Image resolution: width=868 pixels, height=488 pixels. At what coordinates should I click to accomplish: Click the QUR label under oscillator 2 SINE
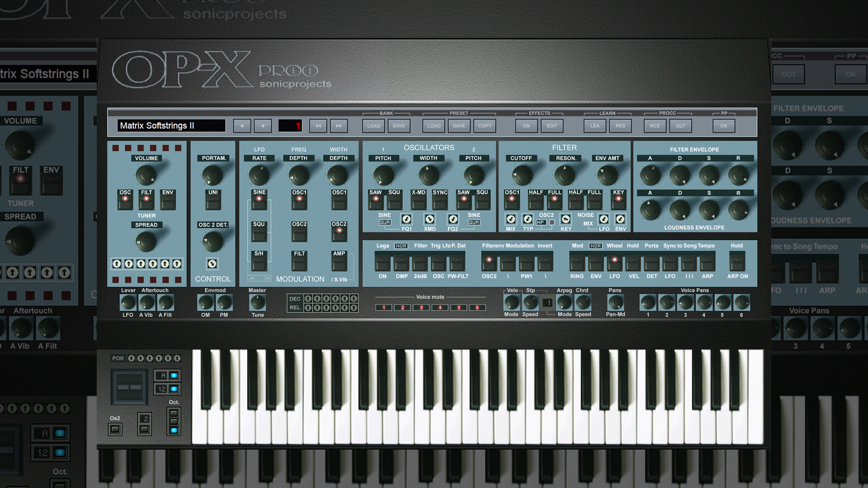pos(474,222)
